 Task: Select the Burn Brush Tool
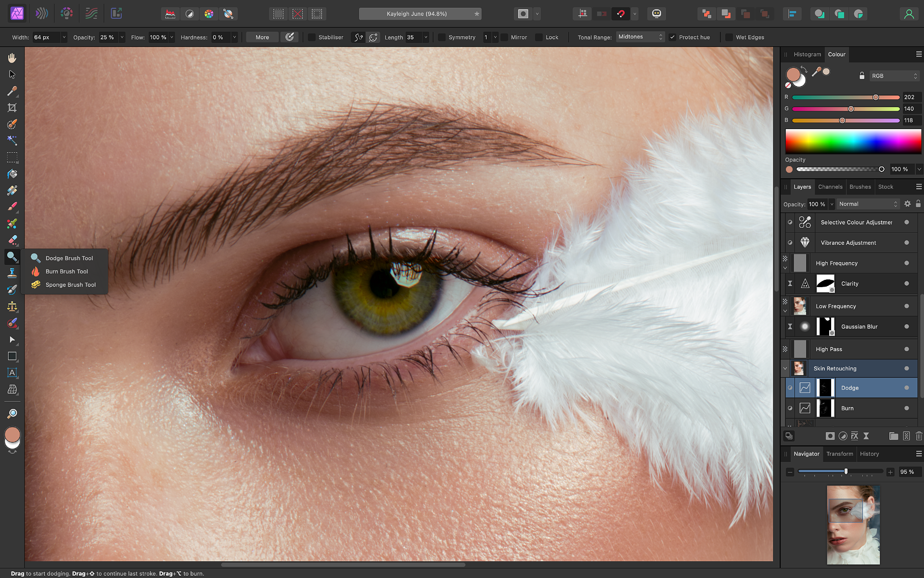tap(66, 271)
